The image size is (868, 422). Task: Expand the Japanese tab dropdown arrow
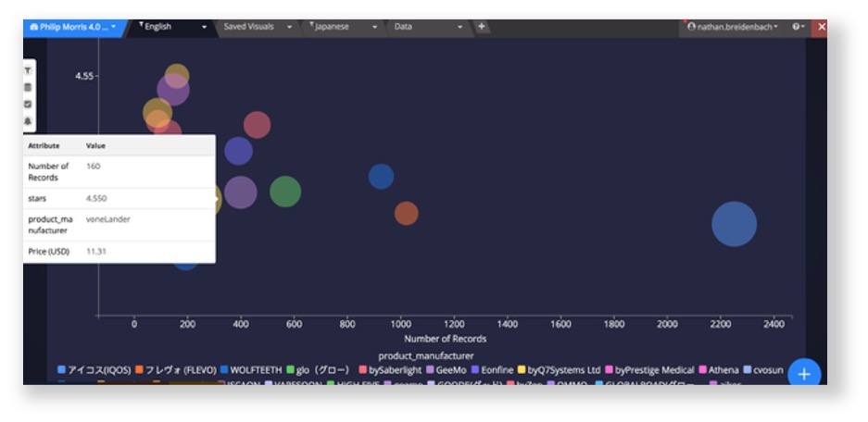[374, 27]
